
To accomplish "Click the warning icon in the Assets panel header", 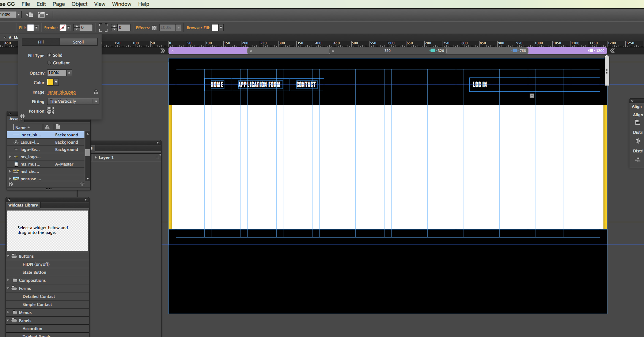I will coord(47,127).
